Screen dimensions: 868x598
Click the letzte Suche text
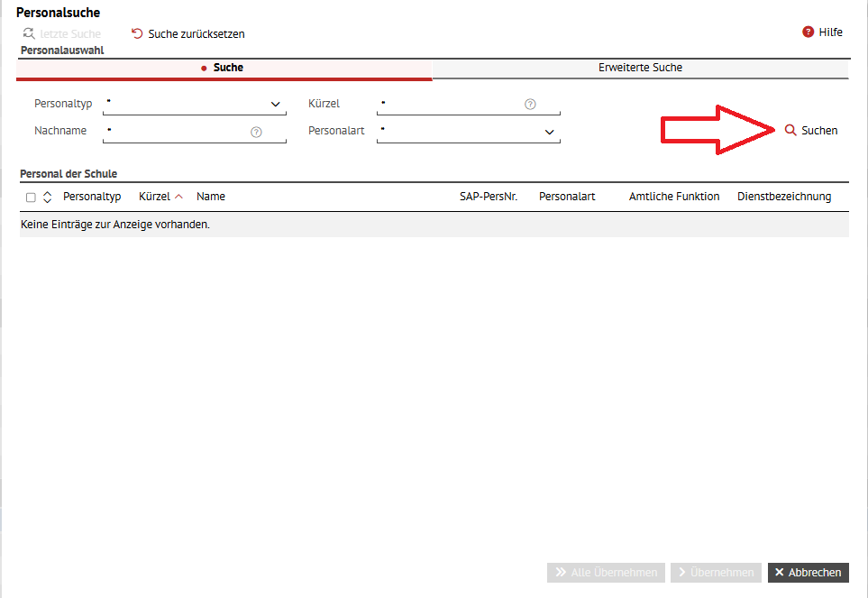70,34
